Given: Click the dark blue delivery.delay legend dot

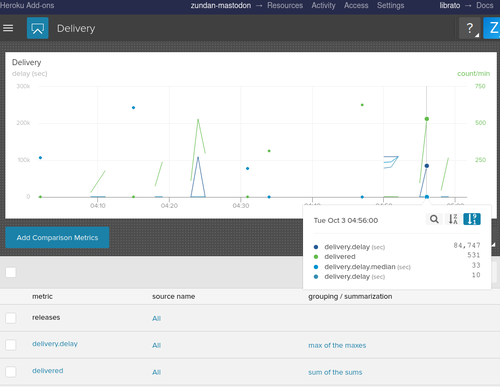Looking at the screenshot, I should tap(316, 247).
